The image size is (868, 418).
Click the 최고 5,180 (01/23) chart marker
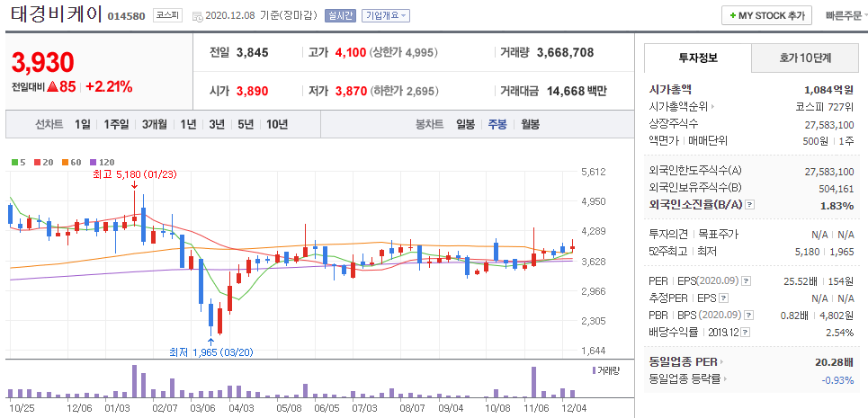coord(134,174)
